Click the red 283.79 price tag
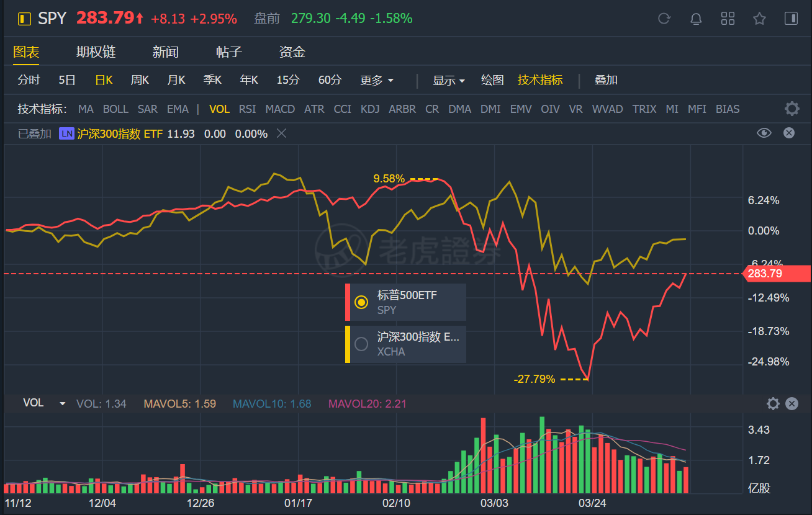Viewport: 812px width, 515px height. [x=777, y=273]
